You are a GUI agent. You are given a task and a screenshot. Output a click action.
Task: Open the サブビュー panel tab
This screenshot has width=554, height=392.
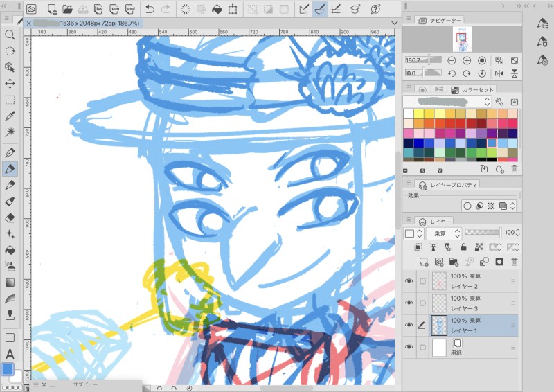tap(85, 384)
